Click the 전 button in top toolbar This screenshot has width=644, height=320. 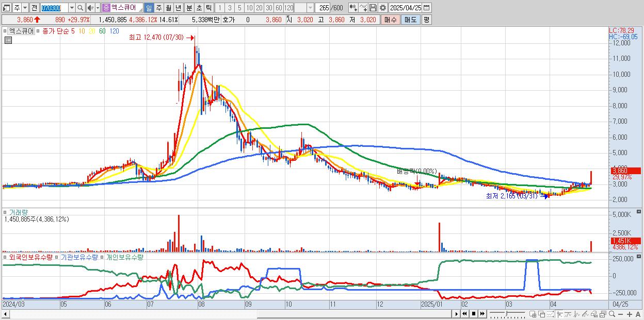click(34, 8)
